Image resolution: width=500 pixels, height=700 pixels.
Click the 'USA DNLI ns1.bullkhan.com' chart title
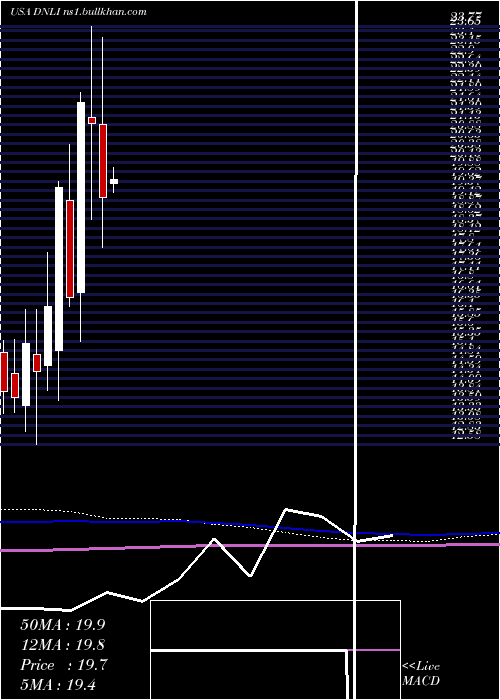tap(79, 12)
